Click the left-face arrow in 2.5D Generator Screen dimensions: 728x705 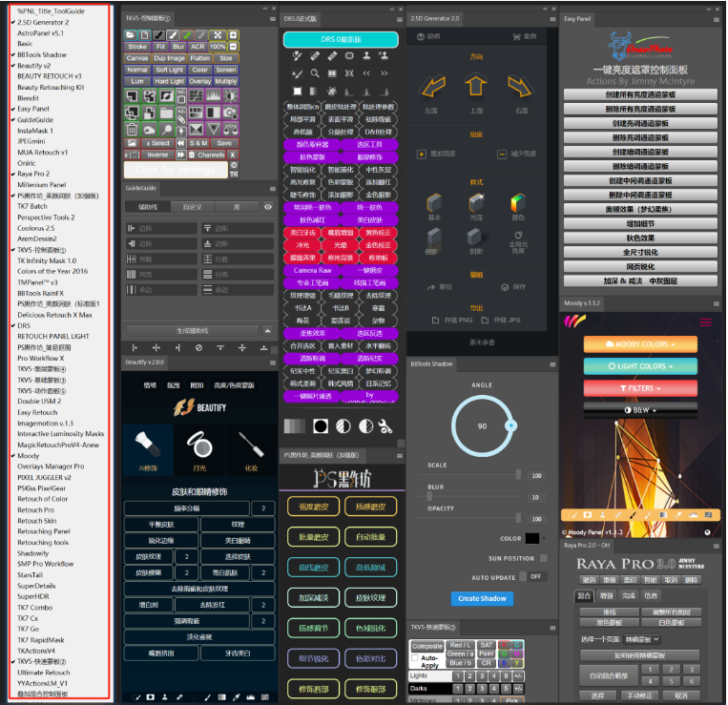tap(433, 86)
